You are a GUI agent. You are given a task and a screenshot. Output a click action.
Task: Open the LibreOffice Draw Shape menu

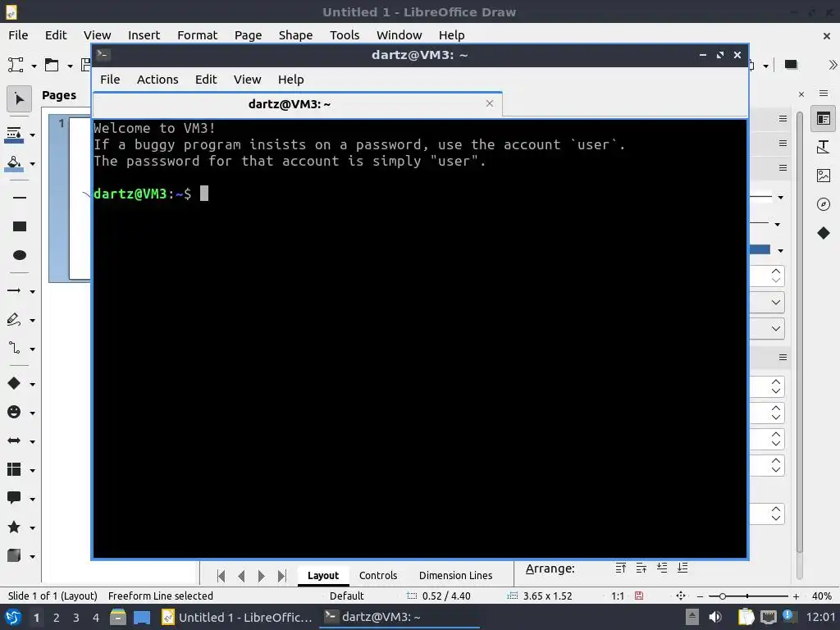[x=295, y=35]
